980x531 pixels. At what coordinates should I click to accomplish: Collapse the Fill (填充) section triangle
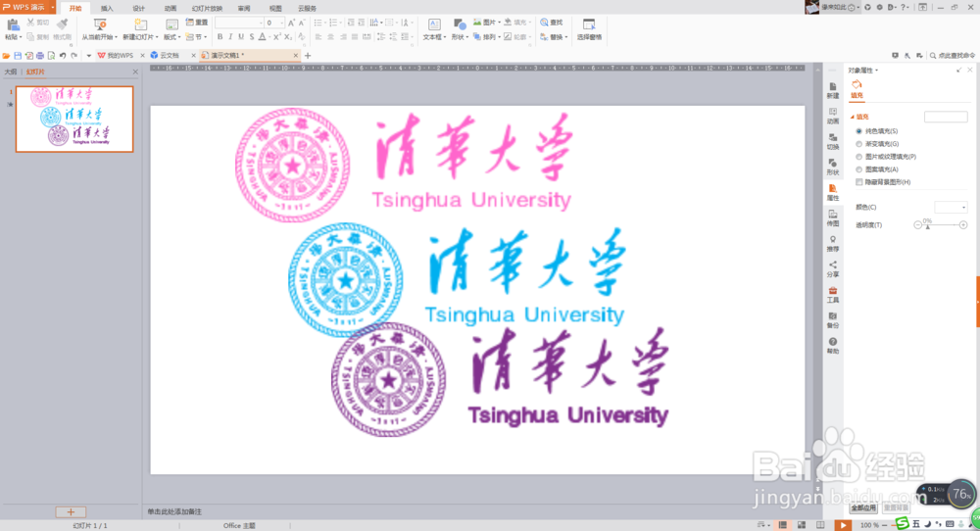[x=852, y=117]
